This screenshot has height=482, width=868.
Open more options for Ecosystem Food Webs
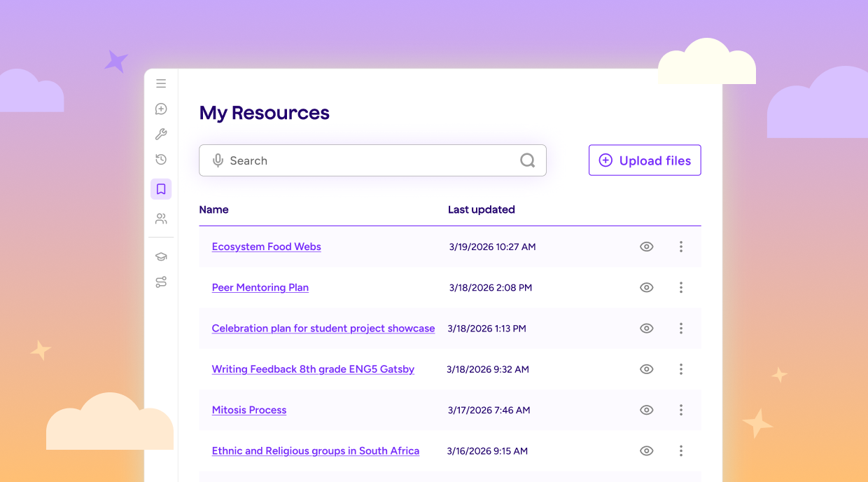tap(681, 247)
